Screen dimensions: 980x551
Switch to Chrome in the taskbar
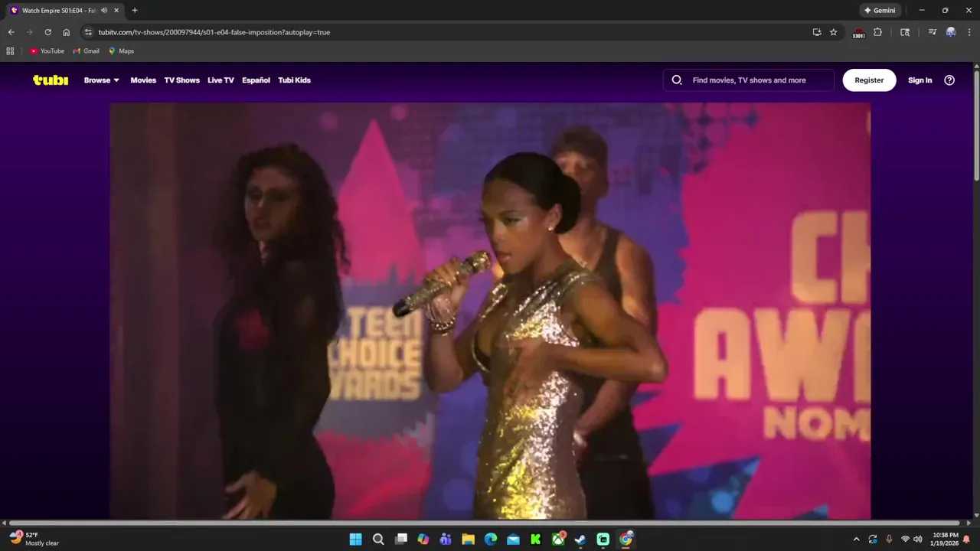point(626,540)
